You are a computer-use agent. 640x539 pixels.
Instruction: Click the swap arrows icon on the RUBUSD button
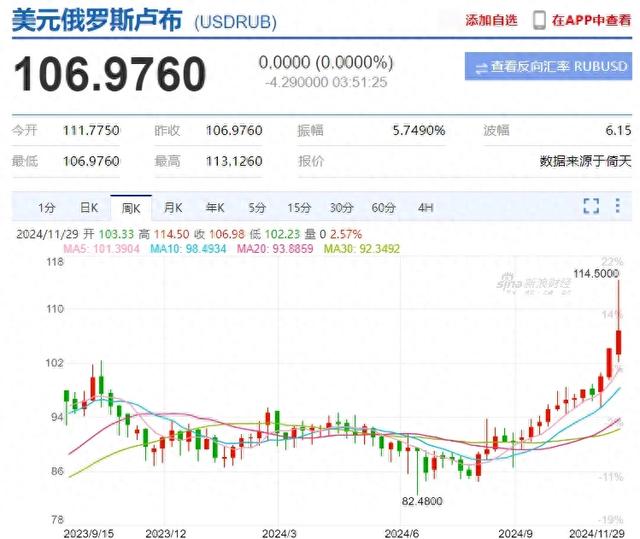(x=482, y=67)
